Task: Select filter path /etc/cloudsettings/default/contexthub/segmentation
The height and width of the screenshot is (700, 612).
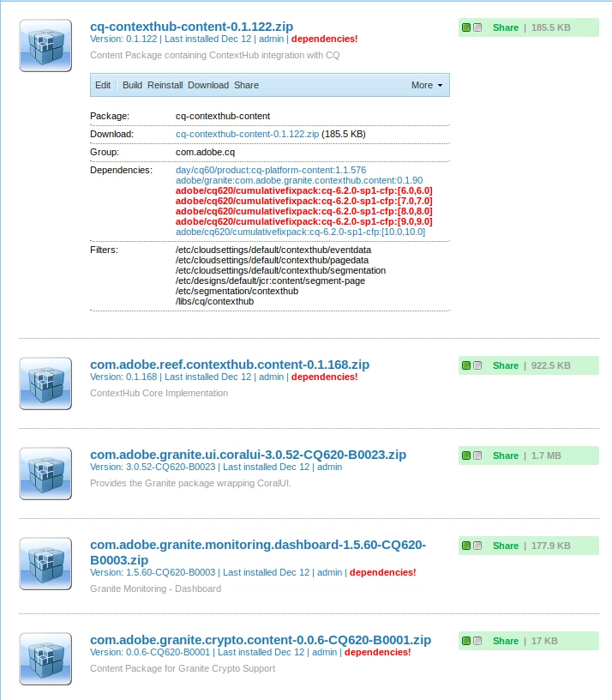Action: tap(280, 270)
